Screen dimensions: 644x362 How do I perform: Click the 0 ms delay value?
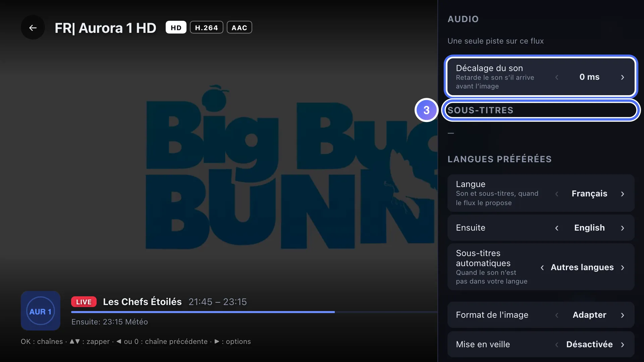tap(589, 77)
